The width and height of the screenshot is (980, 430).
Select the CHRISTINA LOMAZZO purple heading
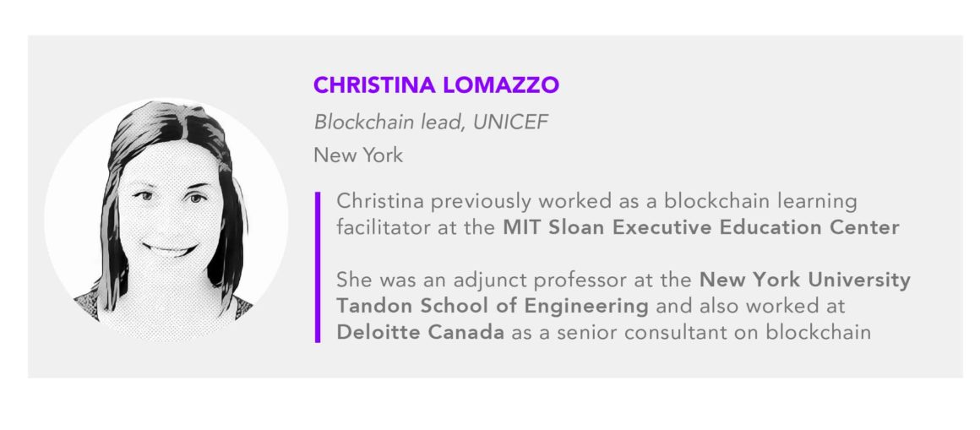coord(436,85)
